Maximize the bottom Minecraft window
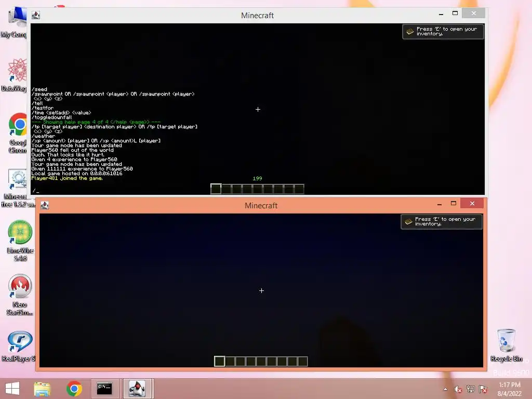The image size is (532, 399). (x=453, y=203)
